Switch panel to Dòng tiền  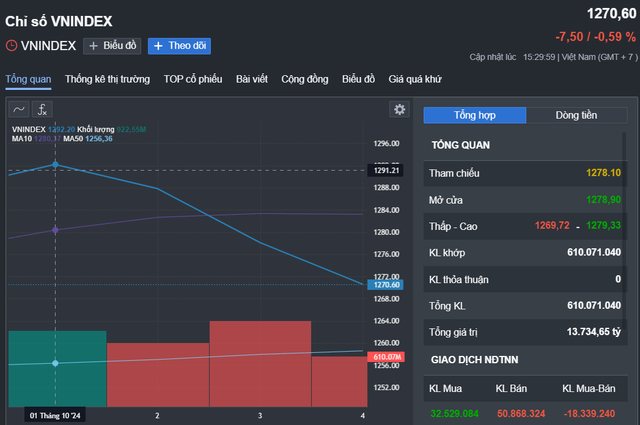576,115
